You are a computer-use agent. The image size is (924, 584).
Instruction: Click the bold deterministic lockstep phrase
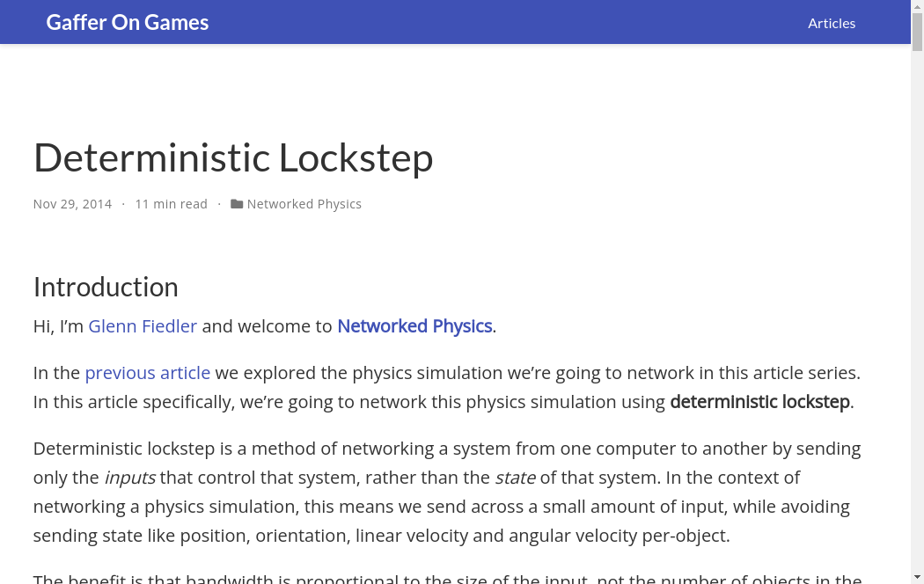click(759, 402)
